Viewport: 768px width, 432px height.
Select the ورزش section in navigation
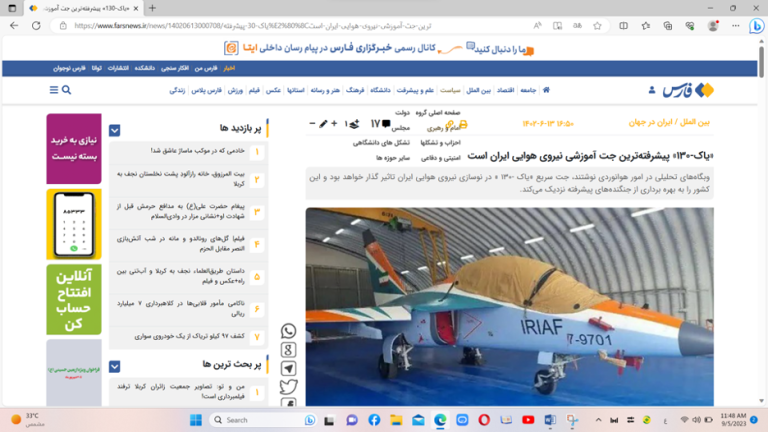point(235,90)
